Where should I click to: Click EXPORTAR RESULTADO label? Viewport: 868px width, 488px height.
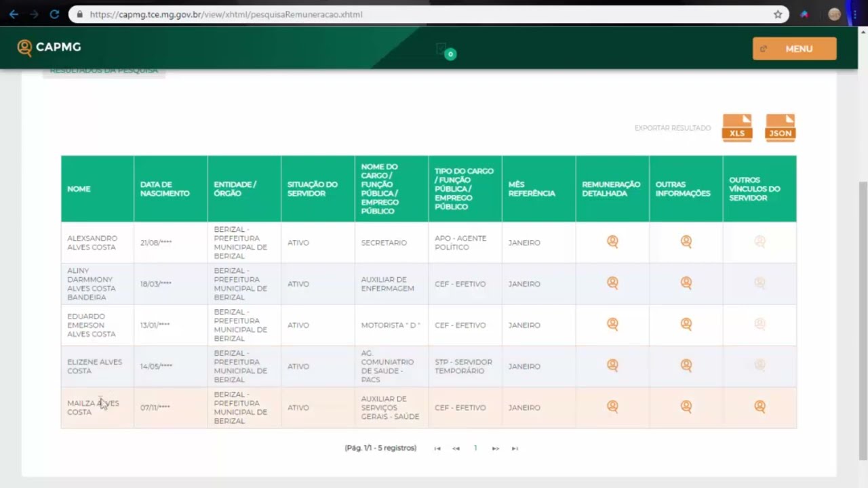click(673, 128)
